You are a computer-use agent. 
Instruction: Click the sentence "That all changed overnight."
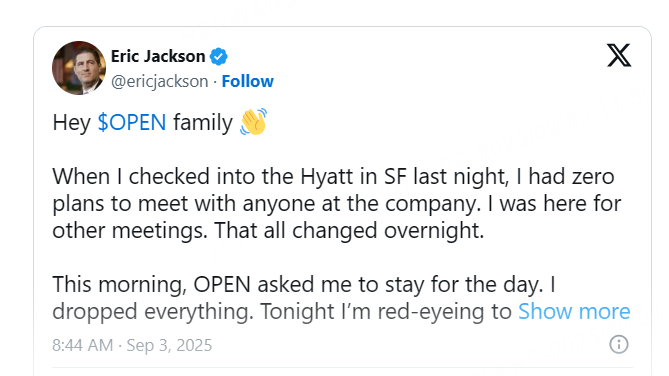[x=349, y=230]
